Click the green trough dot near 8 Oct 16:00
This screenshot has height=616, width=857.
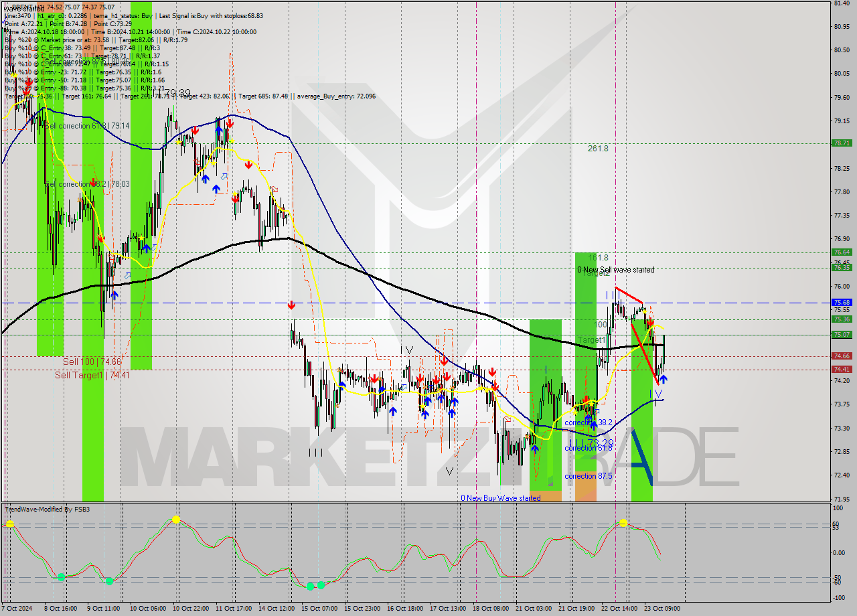(61, 576)
